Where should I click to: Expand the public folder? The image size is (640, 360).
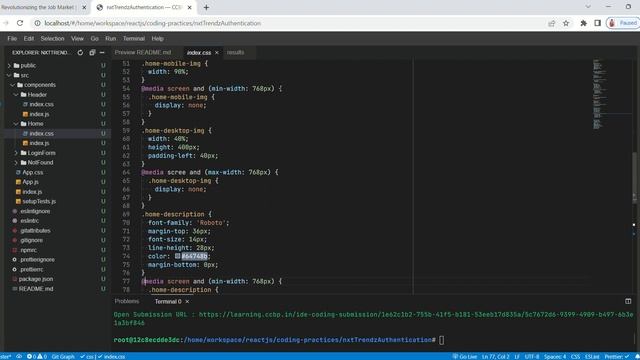[28, 65]
